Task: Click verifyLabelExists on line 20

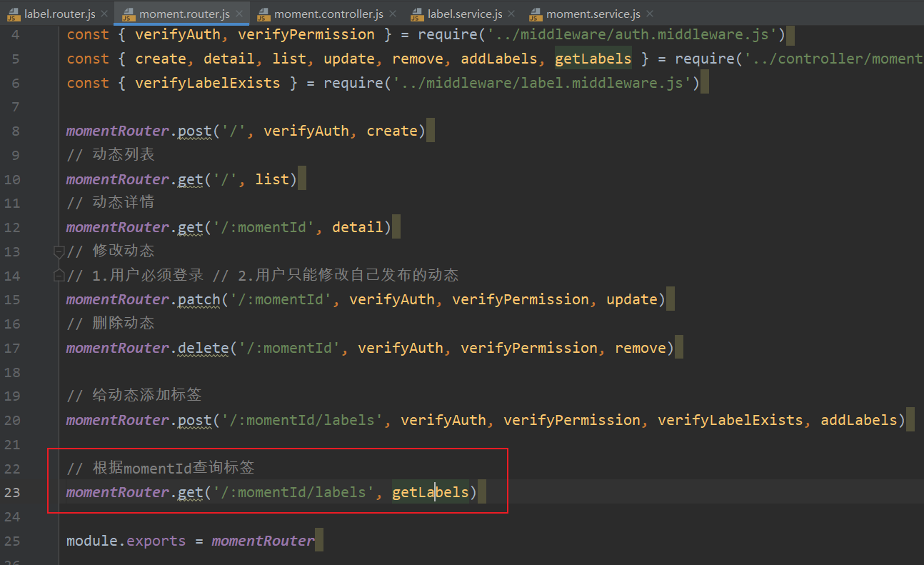Action: [x=730, y=420]
